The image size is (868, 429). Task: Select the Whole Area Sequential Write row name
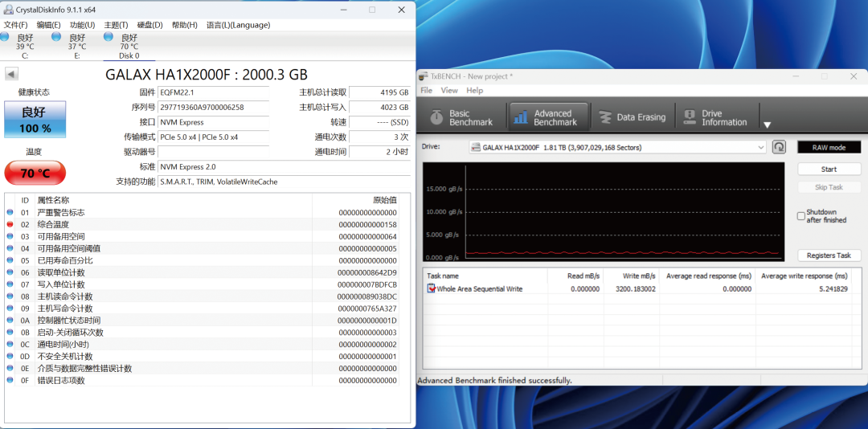point(479,289)
